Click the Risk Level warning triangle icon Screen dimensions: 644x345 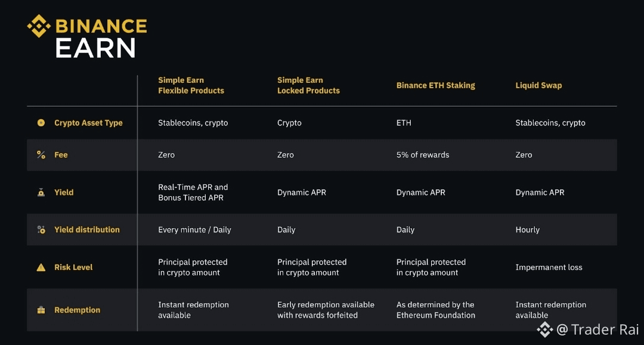[x=41, y=268]
